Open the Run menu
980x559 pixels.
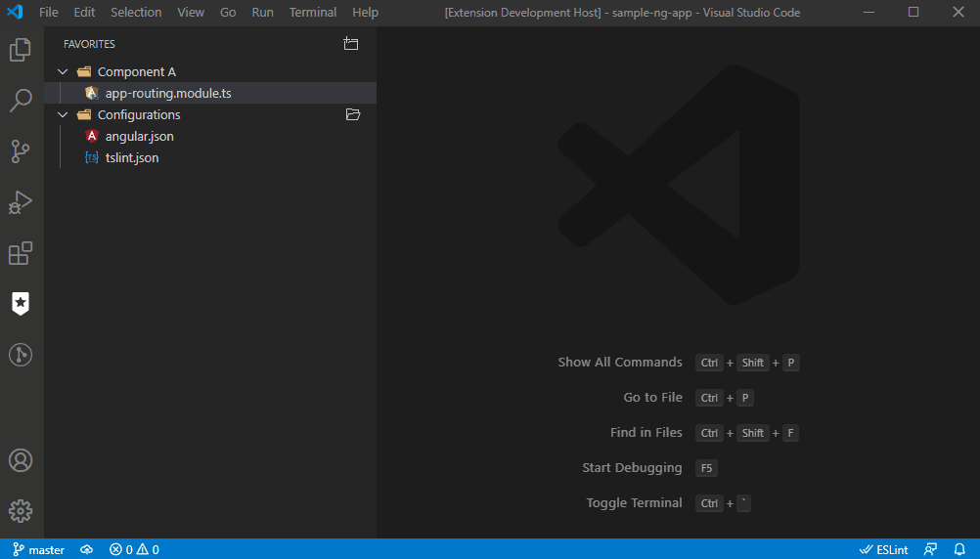[262, 12]
